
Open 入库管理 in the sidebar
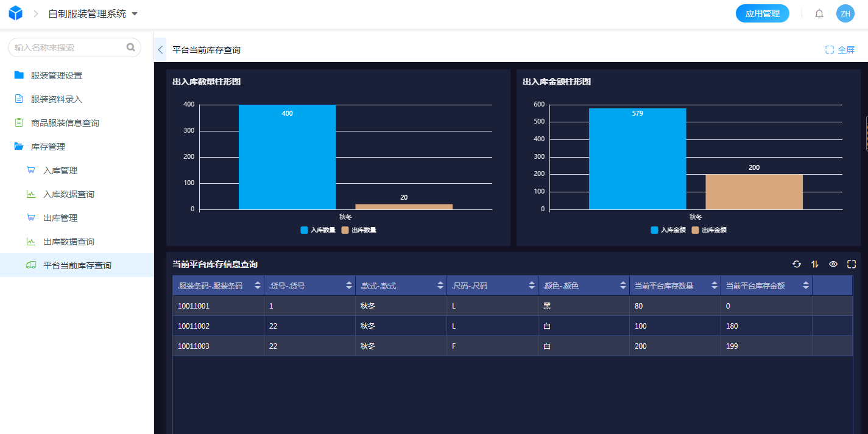click(60, 170)
